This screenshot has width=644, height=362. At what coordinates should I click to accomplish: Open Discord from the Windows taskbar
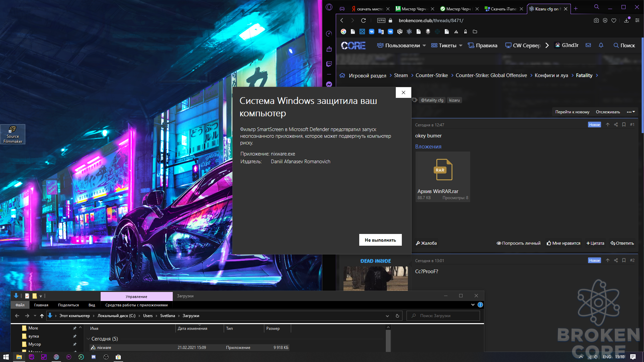(94, 357)
